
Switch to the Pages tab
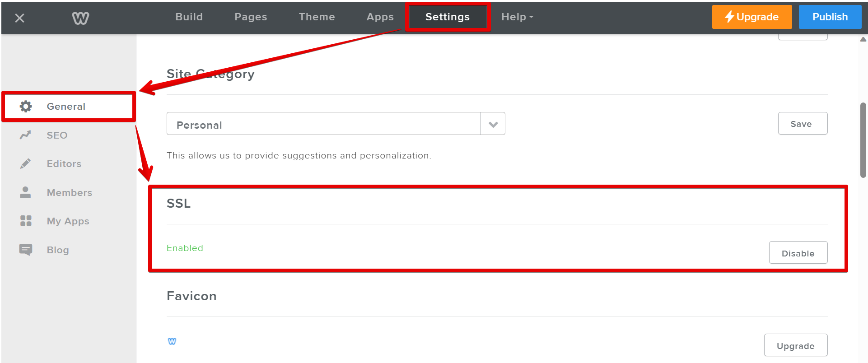251,17
